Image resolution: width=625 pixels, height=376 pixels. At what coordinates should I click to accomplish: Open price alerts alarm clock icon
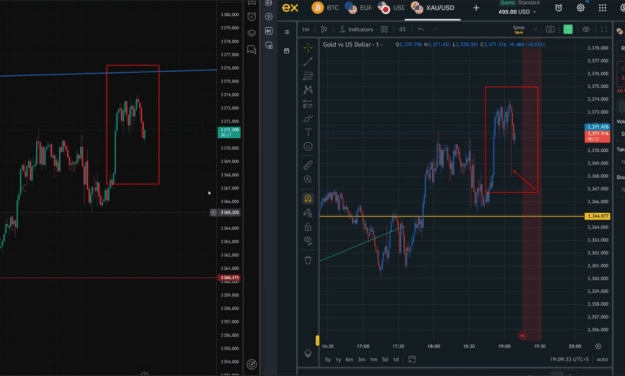click(x=558, y=8)
